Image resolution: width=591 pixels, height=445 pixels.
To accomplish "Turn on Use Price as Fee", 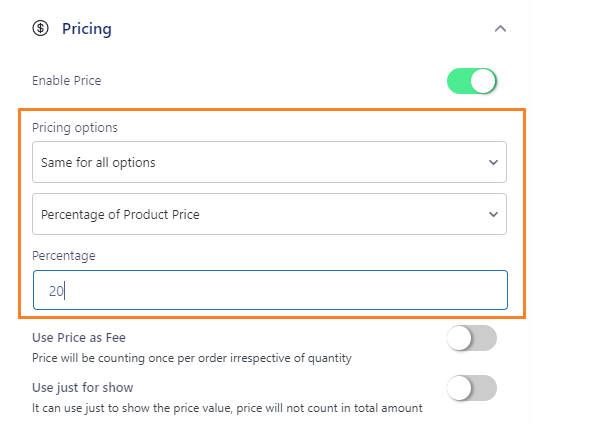I will tap(472, 338).
